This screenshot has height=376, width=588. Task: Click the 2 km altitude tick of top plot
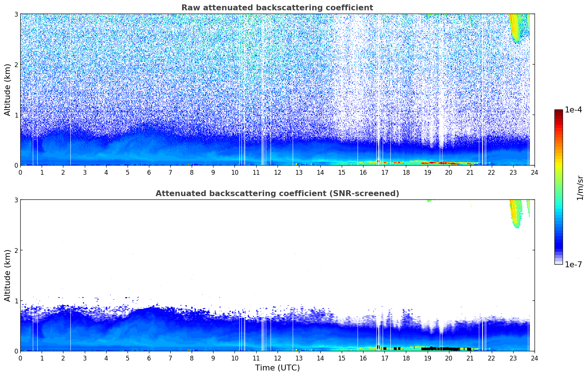[16, 65]
